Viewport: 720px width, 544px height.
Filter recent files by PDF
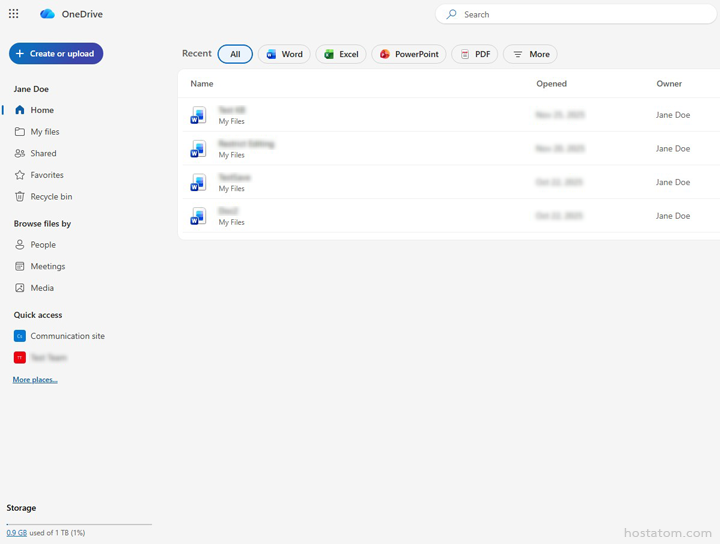click(475, 54)
